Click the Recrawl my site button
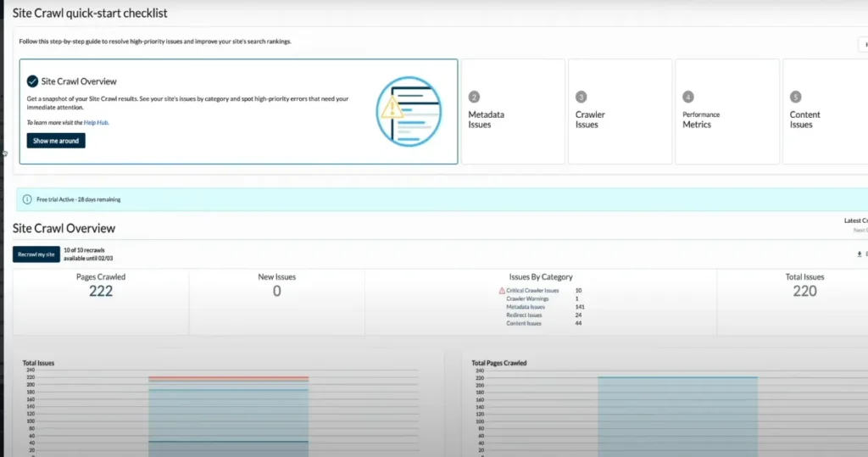The height and width of the screenshot is (457, 868). pos(36,254)
